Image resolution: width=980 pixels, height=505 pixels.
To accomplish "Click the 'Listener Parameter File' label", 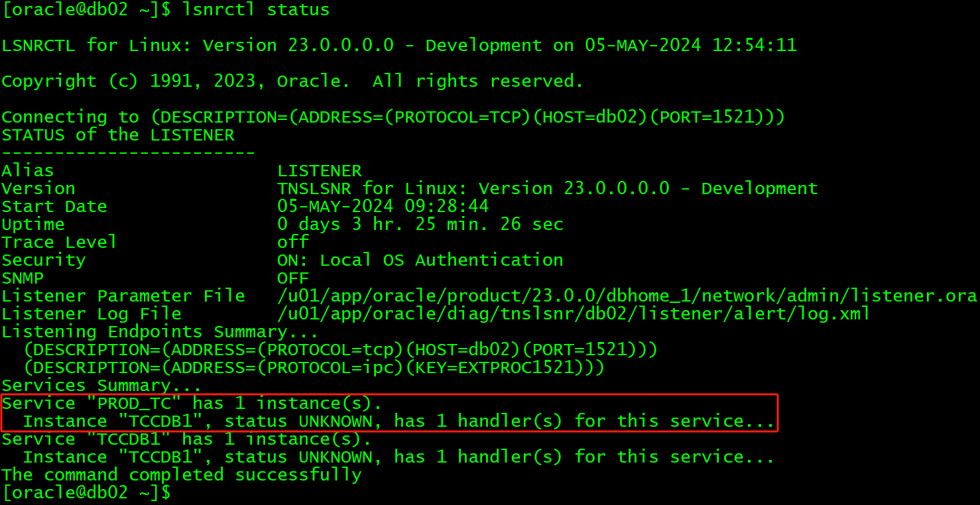I will [123, 296].
